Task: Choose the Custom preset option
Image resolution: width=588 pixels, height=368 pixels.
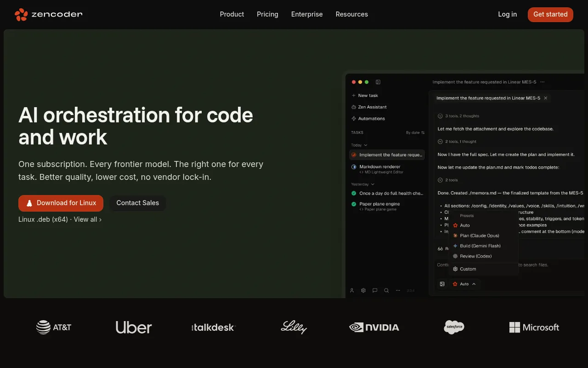Action: point(483,269)
